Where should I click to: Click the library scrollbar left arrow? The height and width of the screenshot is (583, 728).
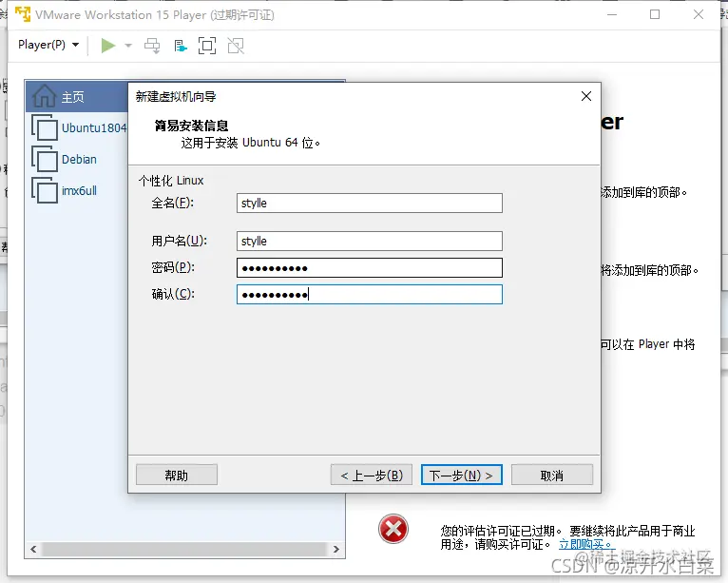click(x=33, y=549)
